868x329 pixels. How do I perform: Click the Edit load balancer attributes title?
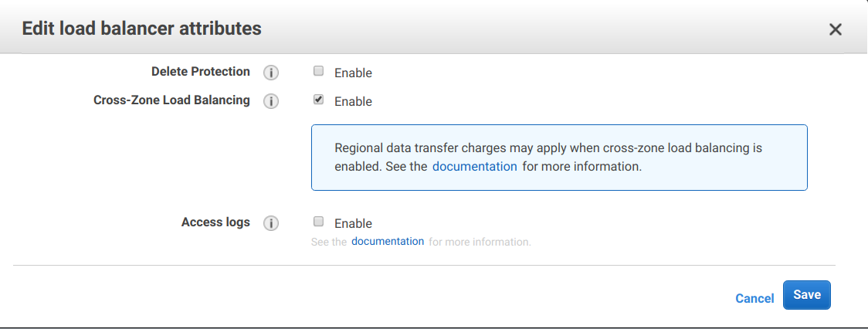tap(142, 29)
